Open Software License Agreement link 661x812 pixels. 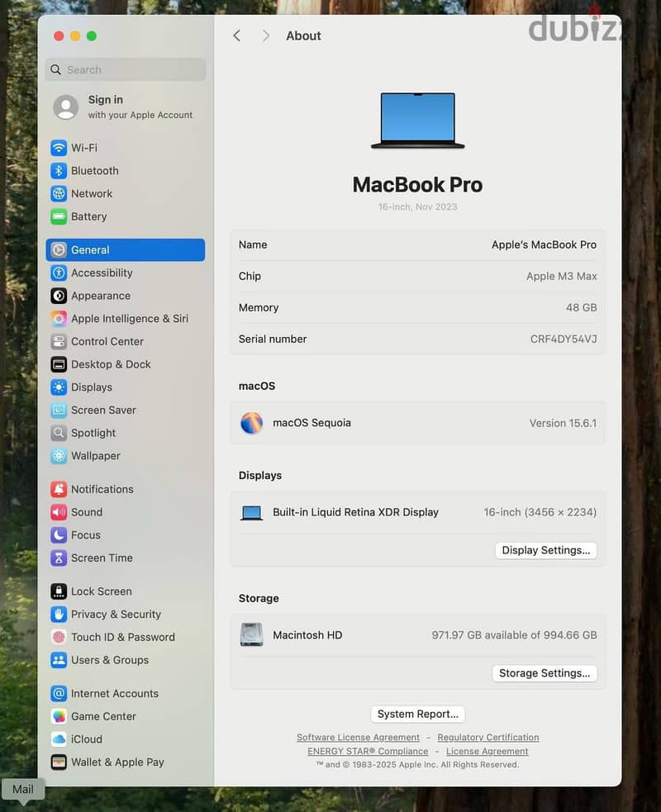(x=358, y=737)
